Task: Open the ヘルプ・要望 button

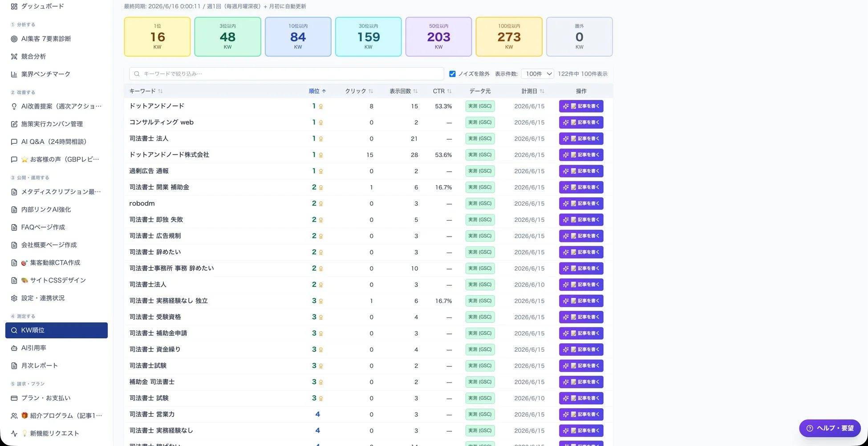Action: (x=830, y=428)
